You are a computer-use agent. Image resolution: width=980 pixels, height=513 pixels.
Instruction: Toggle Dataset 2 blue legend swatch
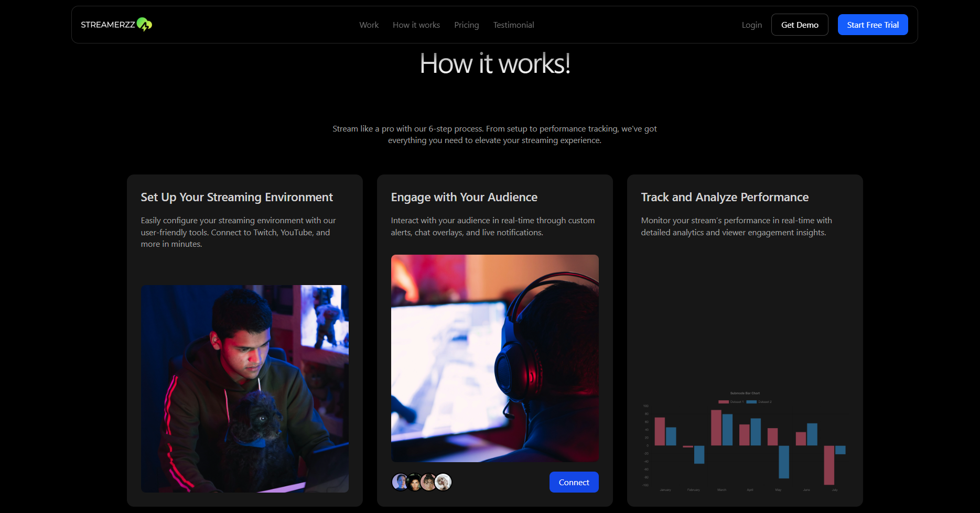[x=751, y=402]
